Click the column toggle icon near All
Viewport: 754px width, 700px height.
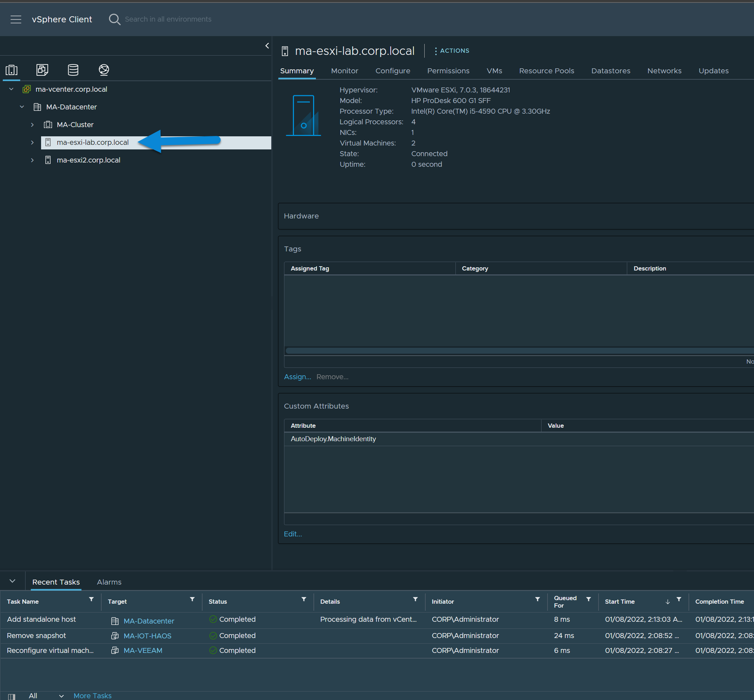click(x=12, y=696)
